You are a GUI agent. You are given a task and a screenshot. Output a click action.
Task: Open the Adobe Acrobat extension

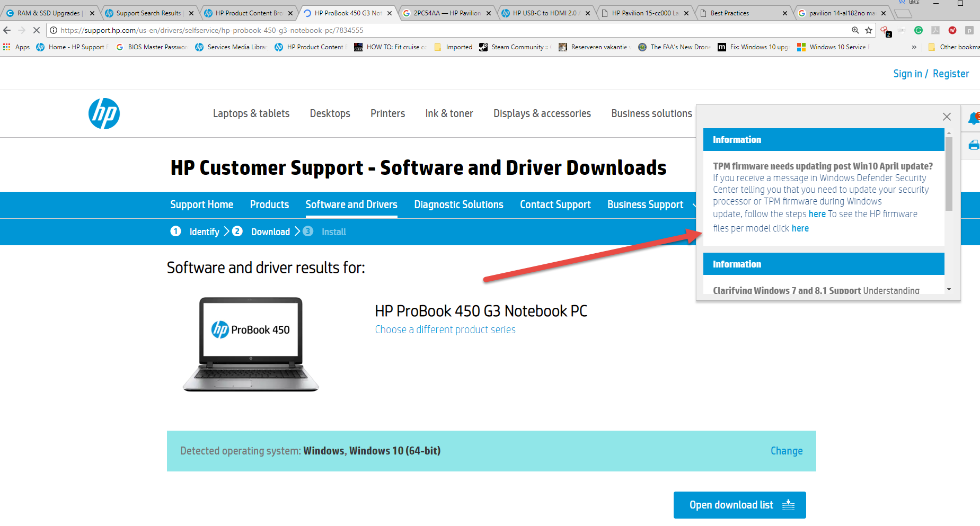click(x=935, y=30)
